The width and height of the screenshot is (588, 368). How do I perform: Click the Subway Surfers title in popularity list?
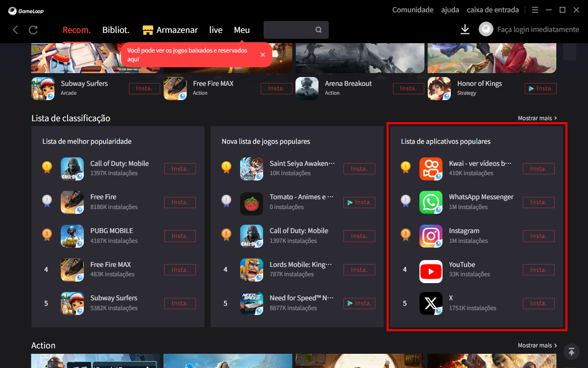click(x=114, y=298)
